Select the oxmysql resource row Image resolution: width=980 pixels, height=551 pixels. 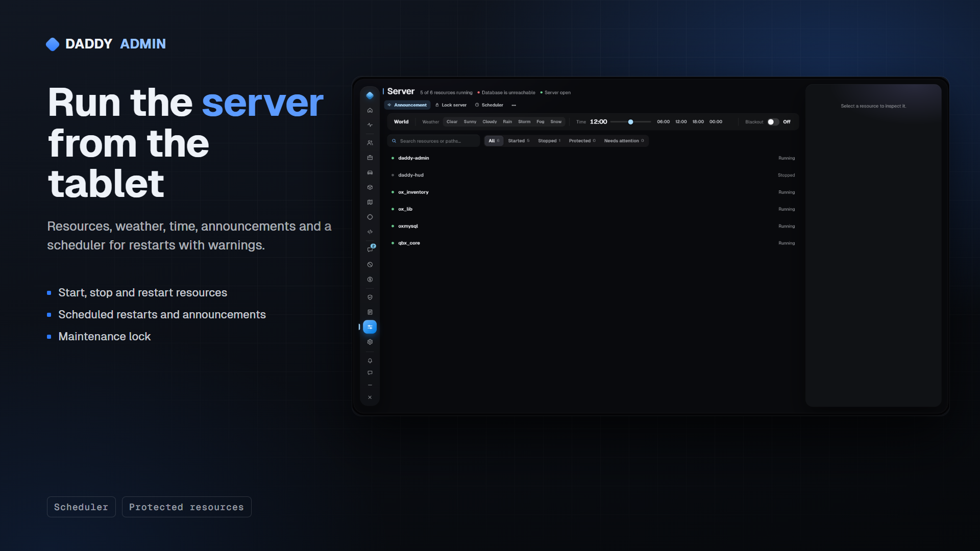pos(593,226)
